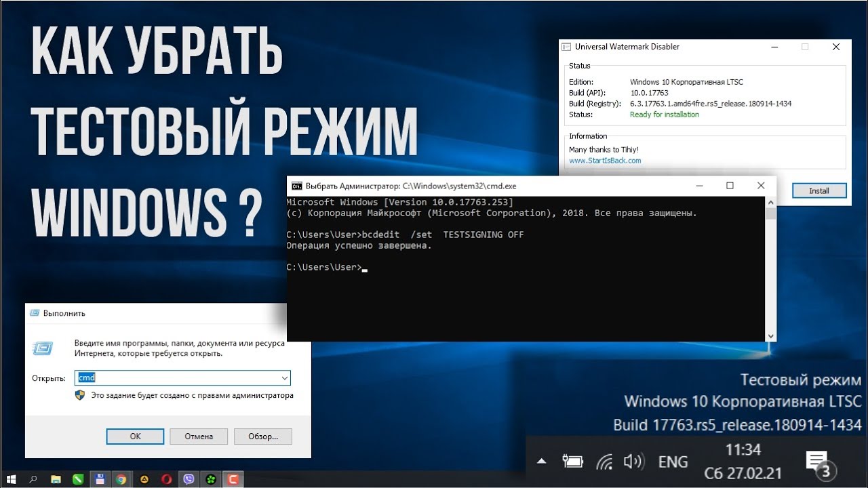This screenshot has width=868, height=488.
Task: Open the floppy disk app in taskbar
Action: [100, 479]
